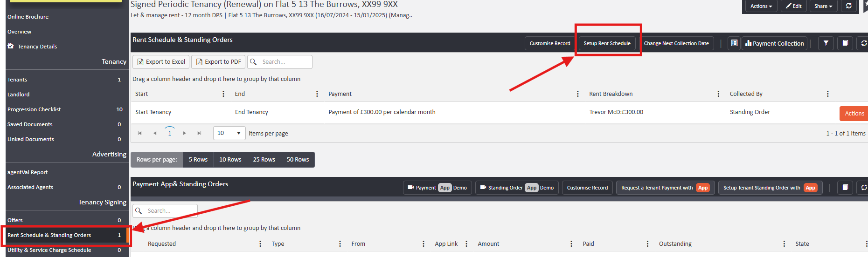Click the list view icon beside Payment Collection

point(734,43)
